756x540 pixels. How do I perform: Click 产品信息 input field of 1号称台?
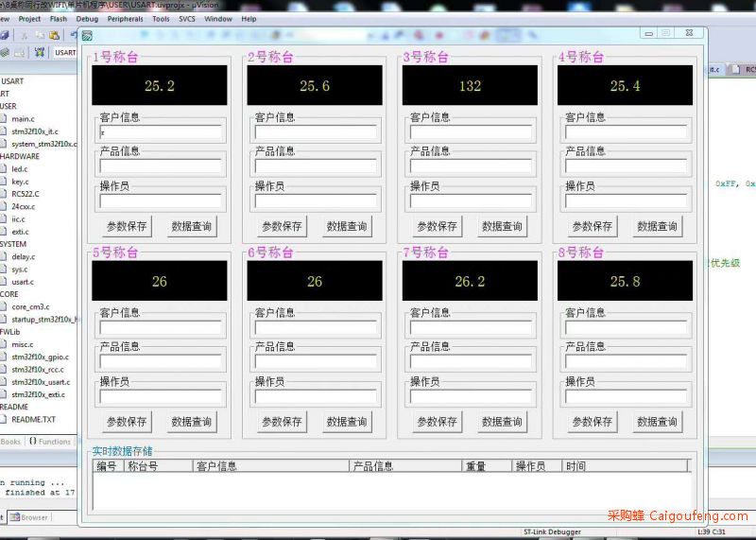pyautogui.click(x=161, y=166)
